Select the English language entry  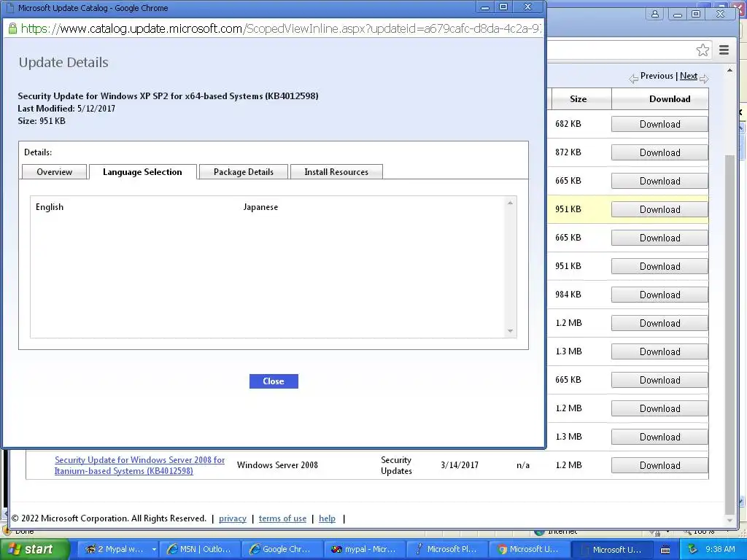pyautogui.click(x=50, y=206)
